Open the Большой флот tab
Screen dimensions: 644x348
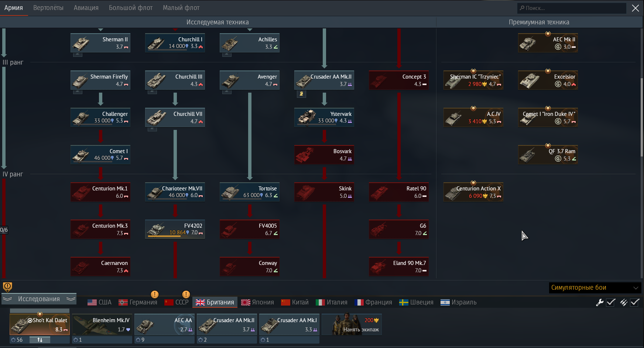click(131, 8)
